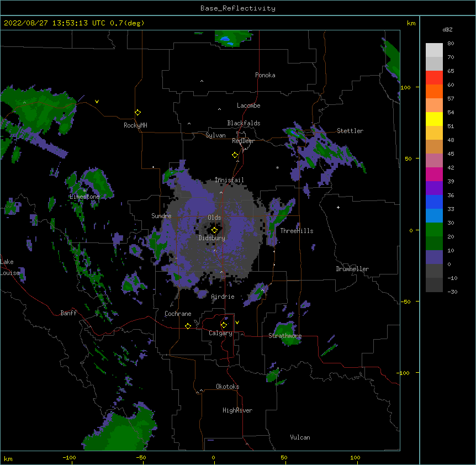The image size is (476, 465).
Task: Click the Sylvan label
Action: coord(215,135)
